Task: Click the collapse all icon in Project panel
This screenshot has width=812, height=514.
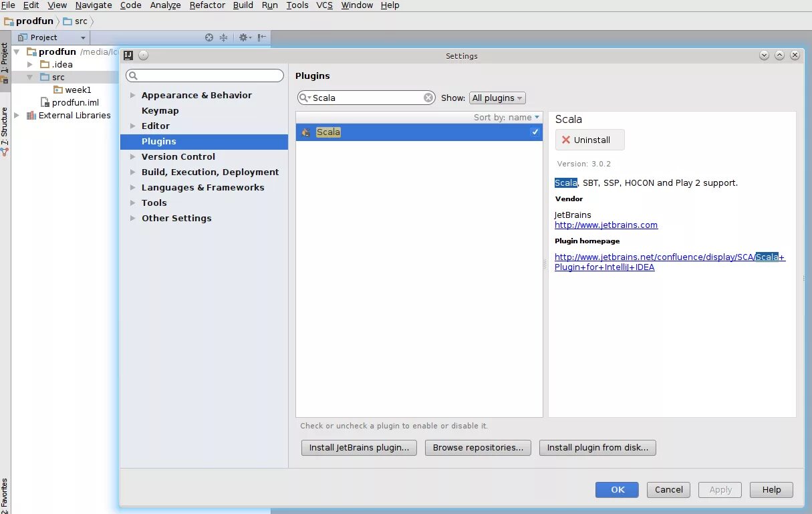Action: coord(224,37)
